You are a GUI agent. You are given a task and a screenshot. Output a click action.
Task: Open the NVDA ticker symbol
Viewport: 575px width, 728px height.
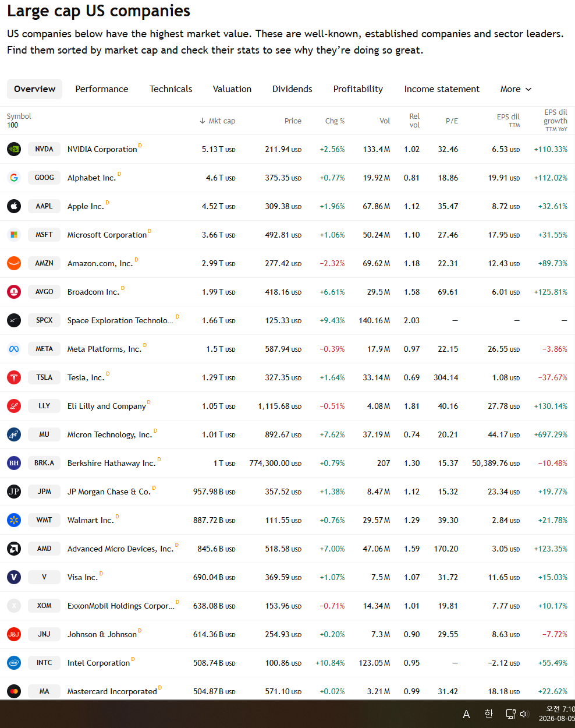click(44, 149)
